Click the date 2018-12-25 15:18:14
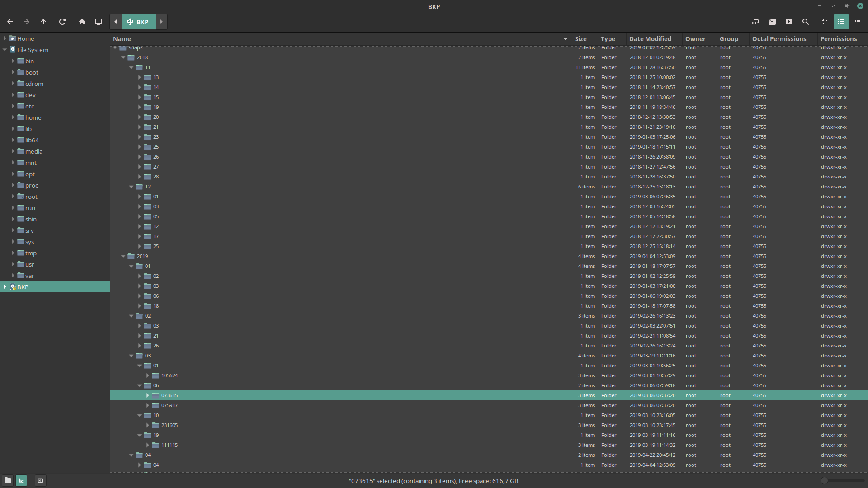 (x=652, y=246)
